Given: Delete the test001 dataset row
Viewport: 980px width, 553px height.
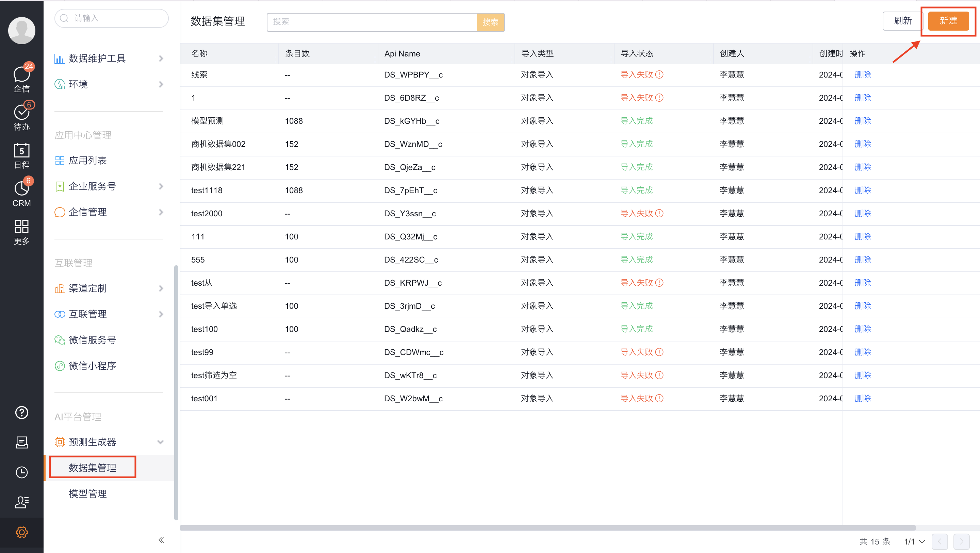Looking at the screenshot, I should tap(863, 398).
